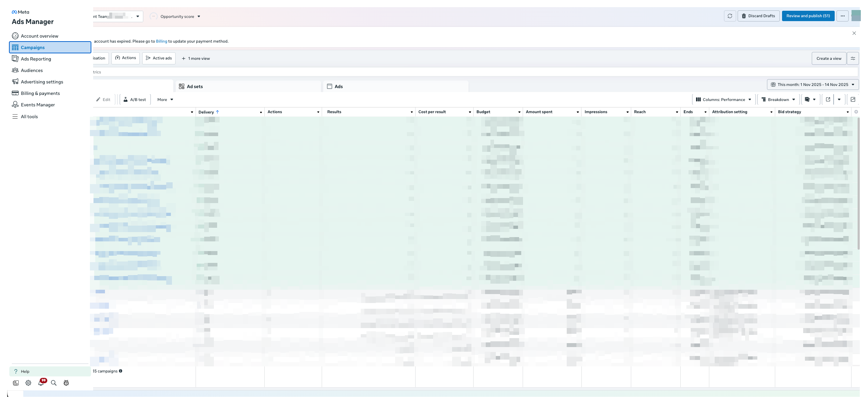Open the bug report icon

pyautogui.click(x=66, y=383)
